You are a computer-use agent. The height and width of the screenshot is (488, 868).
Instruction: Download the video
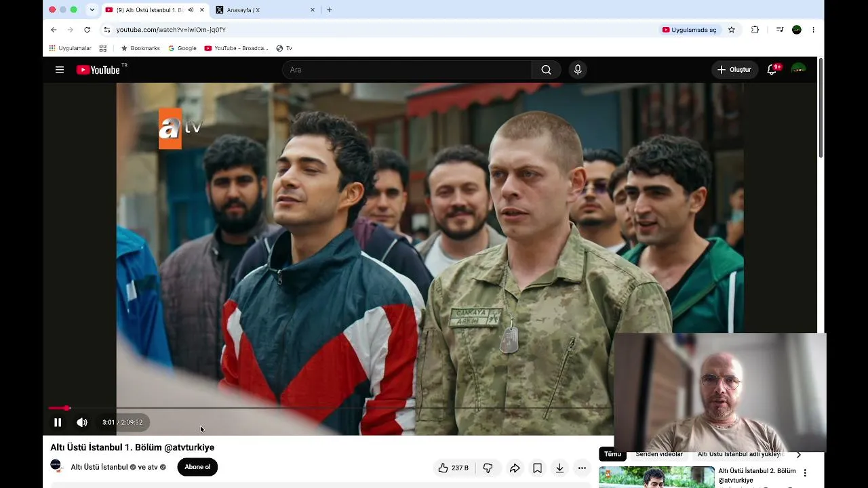559,468
